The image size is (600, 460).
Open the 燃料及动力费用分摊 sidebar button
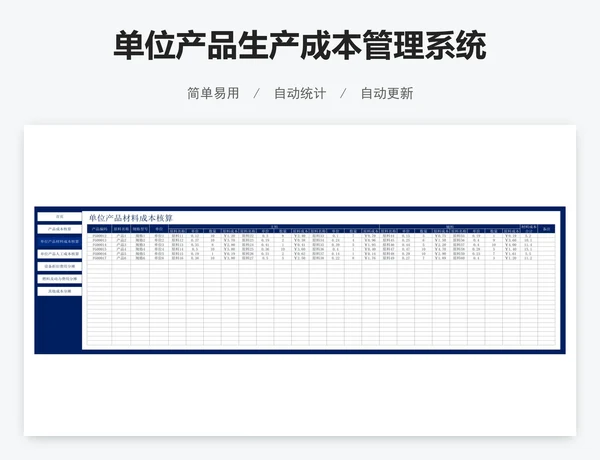pyautogui.click(x=59, y=279)
